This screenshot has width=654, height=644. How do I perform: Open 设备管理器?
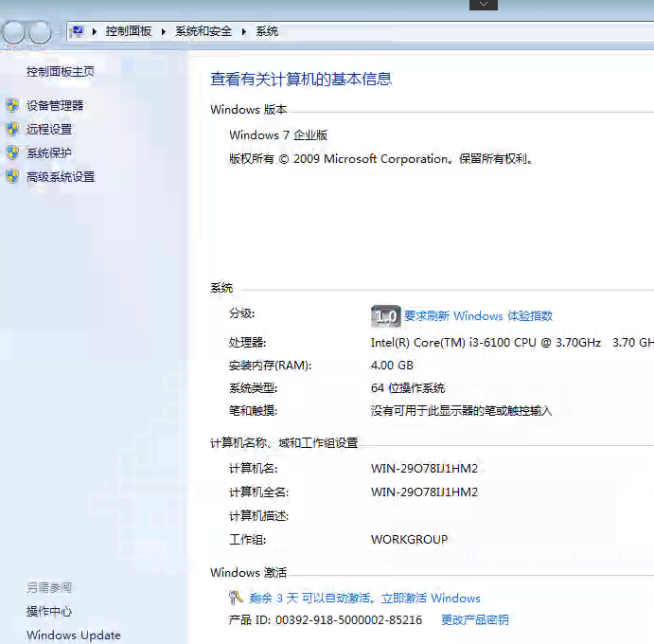[55, 105]
